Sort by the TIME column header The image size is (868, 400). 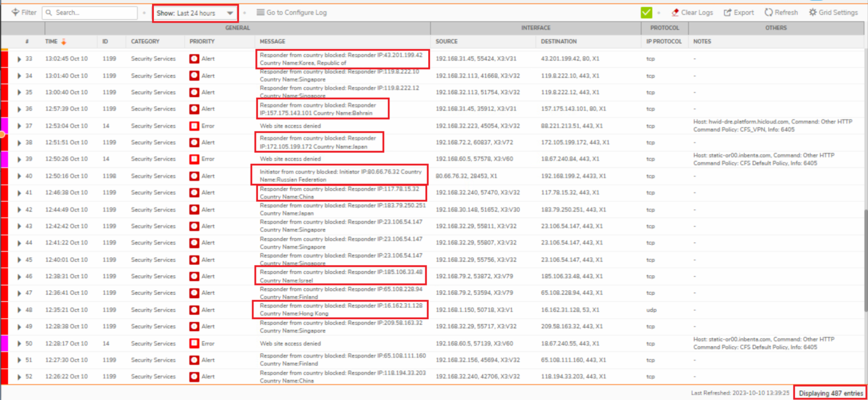click(x=52, y=42)
